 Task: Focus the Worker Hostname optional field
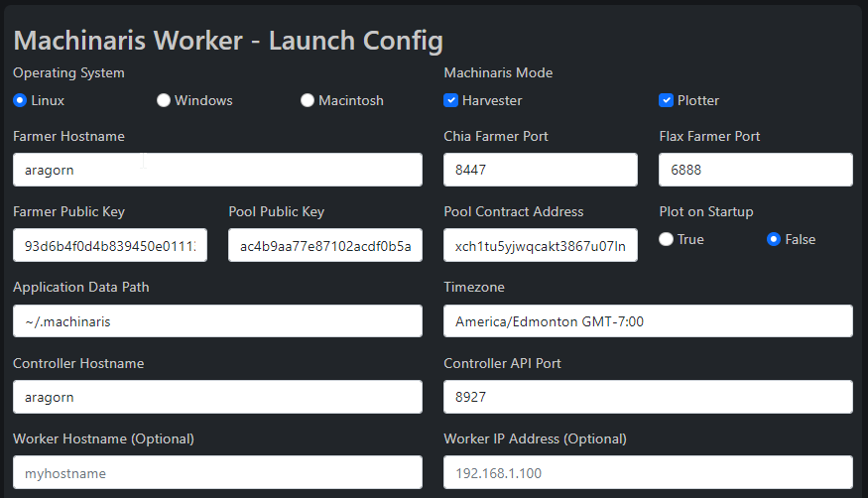click(x=217, y=472)
